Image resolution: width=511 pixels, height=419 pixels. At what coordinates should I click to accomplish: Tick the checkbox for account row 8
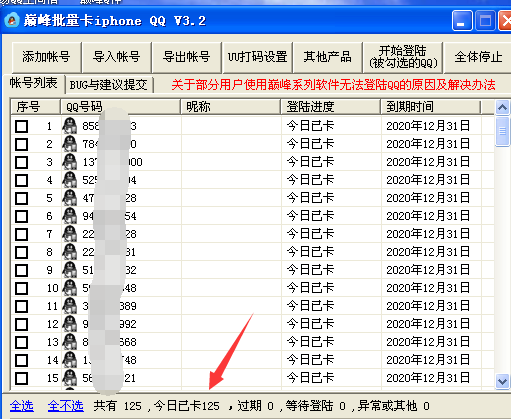(22, 252)
